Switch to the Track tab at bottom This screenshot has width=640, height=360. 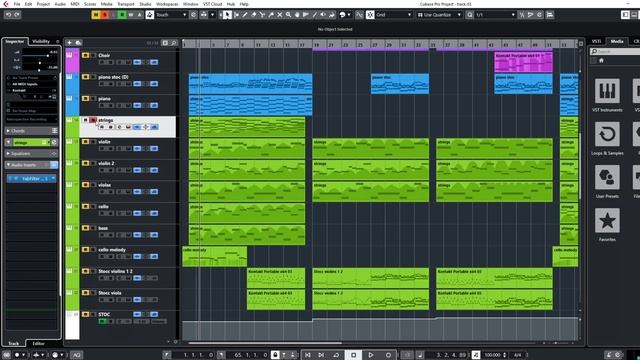coord(13,344)
